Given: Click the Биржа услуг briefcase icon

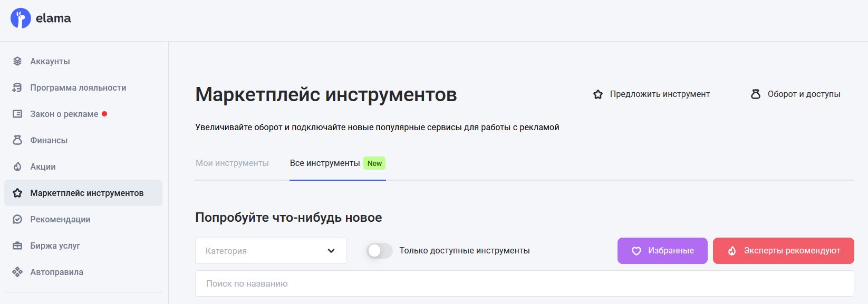Looking at the screenshot, I should [x=17, y=246].
